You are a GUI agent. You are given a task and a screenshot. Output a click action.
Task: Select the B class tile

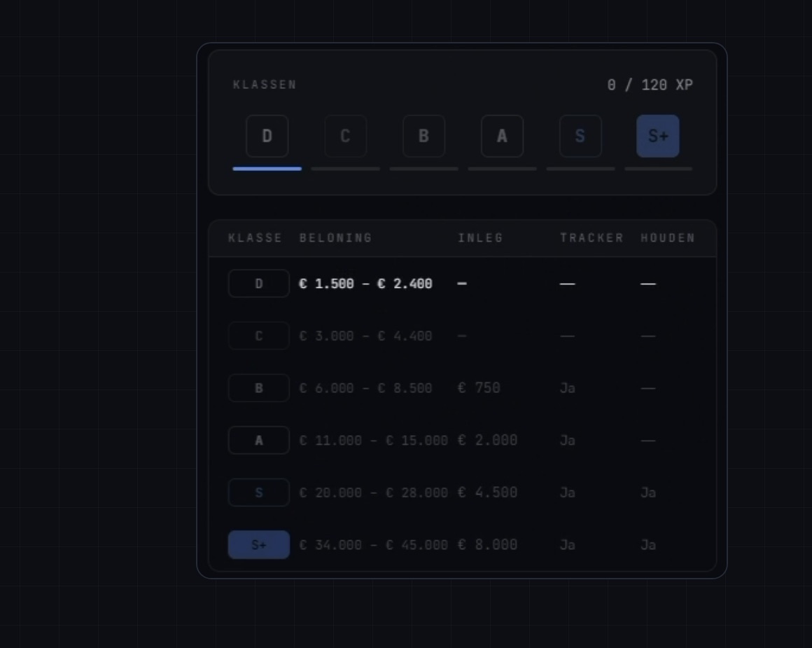coord(423,136)
